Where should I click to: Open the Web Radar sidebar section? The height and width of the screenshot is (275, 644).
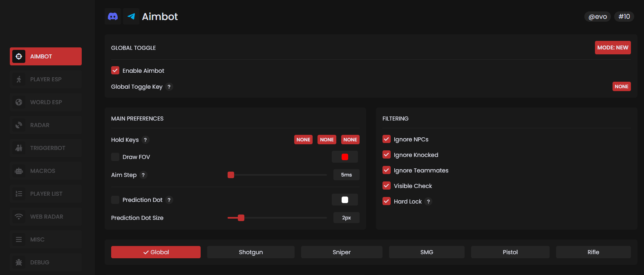(x=46, y=217)
